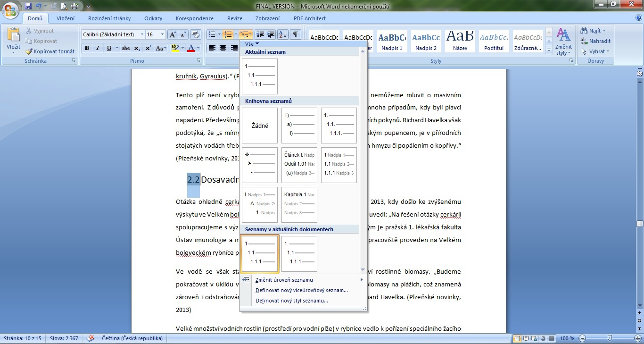
Task: Select the 'Žádné' list thumbnail
Action: [x=259, y=126]
